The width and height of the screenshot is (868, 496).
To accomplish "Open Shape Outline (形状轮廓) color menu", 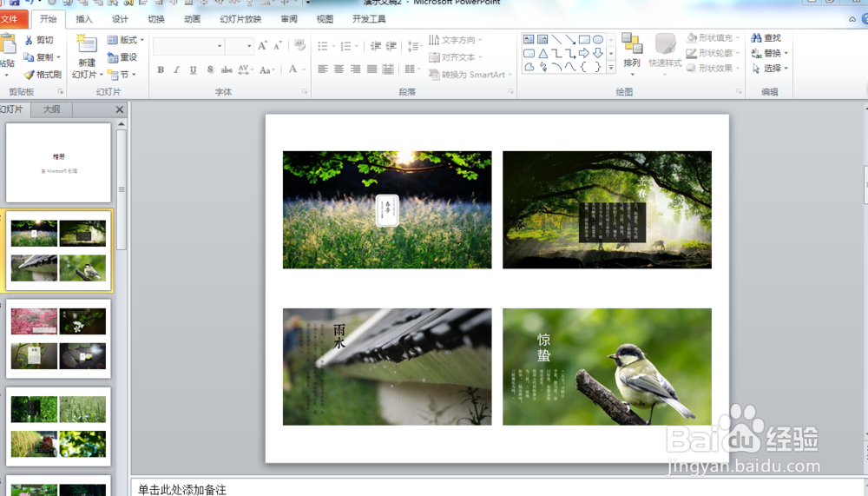I will pyautogui.click(x=713, y=53).
